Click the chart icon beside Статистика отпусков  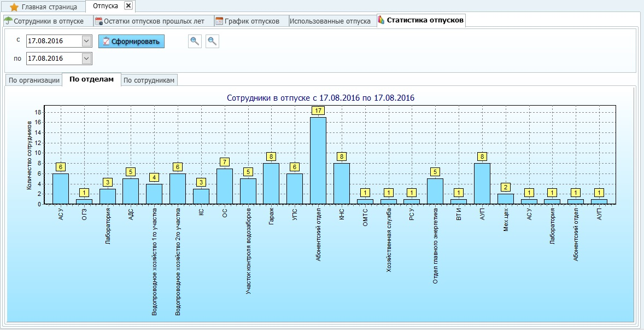click(x=381, y=20)
